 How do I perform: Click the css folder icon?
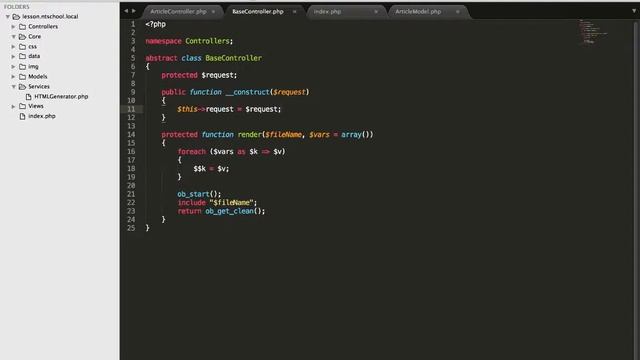(22, 47)
